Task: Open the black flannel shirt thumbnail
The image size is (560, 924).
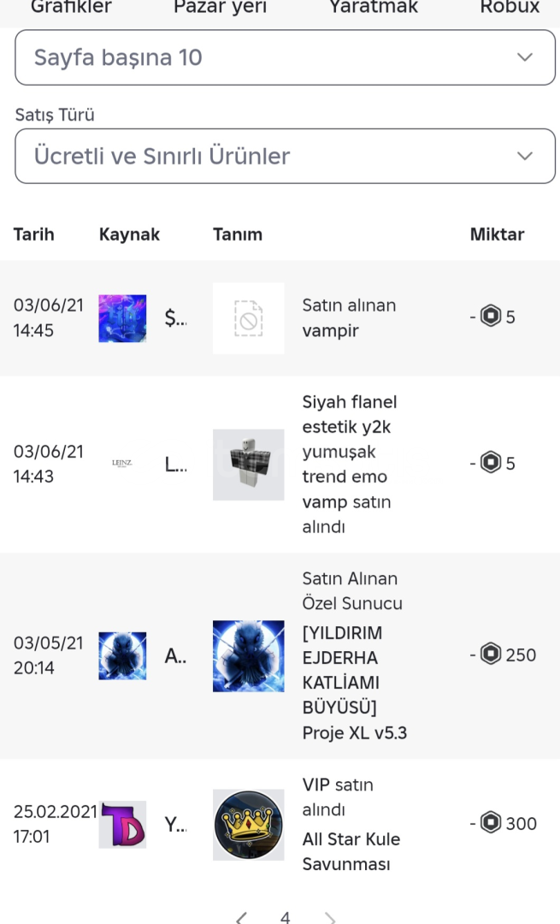Action: (248, 465)
